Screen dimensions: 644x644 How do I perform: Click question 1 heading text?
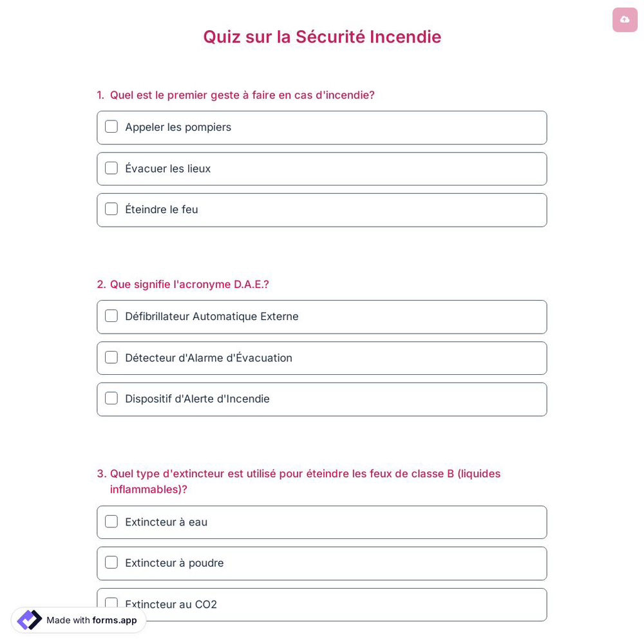(x=242, y=95)
